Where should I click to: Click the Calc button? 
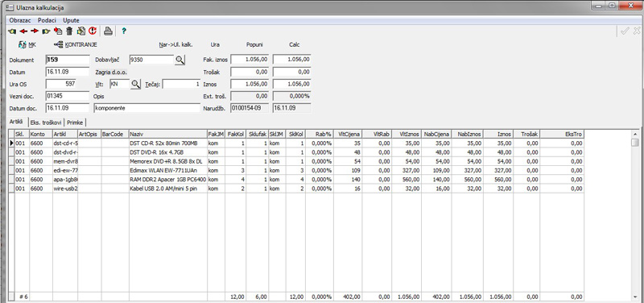coord(294,45)
